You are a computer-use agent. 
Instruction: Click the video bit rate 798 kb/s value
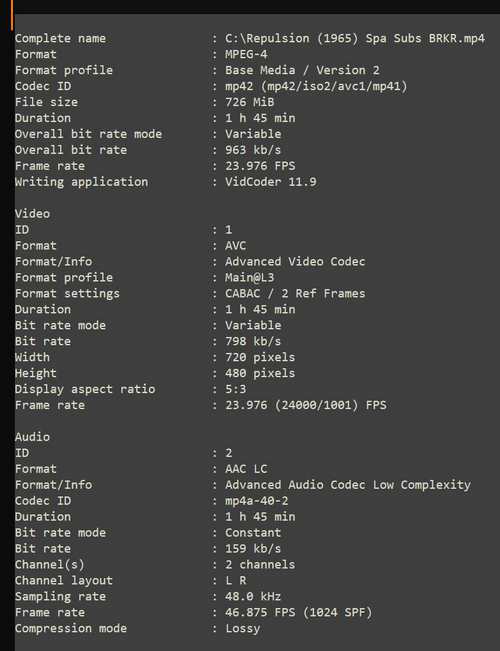click(253, 341)
